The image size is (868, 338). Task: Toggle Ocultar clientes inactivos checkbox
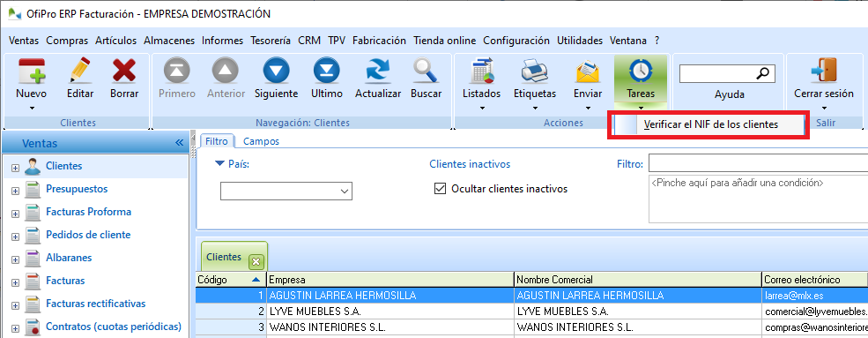(x=440, y=189)
